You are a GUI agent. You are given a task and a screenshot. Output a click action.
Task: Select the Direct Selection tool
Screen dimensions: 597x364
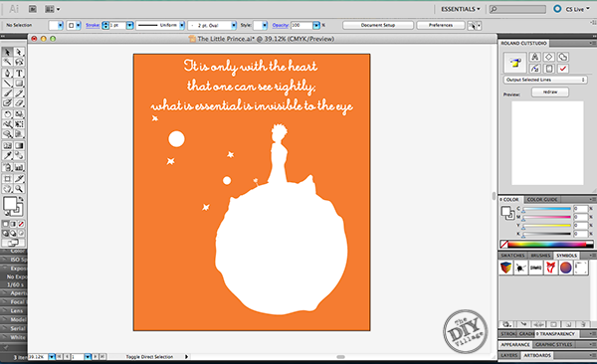click(x=19, y=52)
